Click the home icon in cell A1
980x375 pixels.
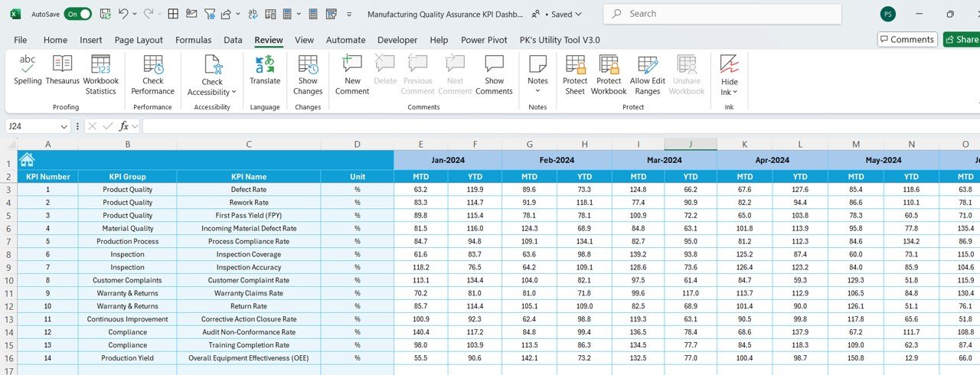(27, 159)
